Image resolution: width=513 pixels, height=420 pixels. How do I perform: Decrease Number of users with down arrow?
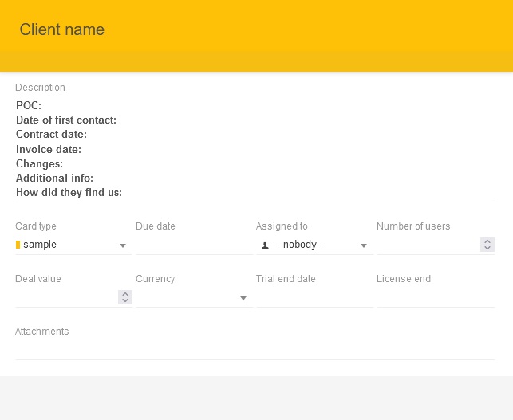[487, 249]
